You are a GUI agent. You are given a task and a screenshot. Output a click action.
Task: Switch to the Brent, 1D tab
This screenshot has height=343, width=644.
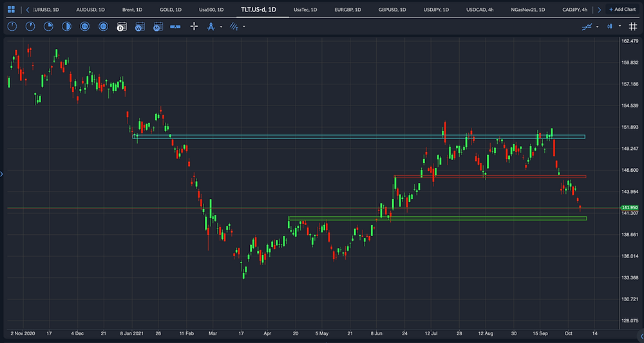tap(132, 10)
